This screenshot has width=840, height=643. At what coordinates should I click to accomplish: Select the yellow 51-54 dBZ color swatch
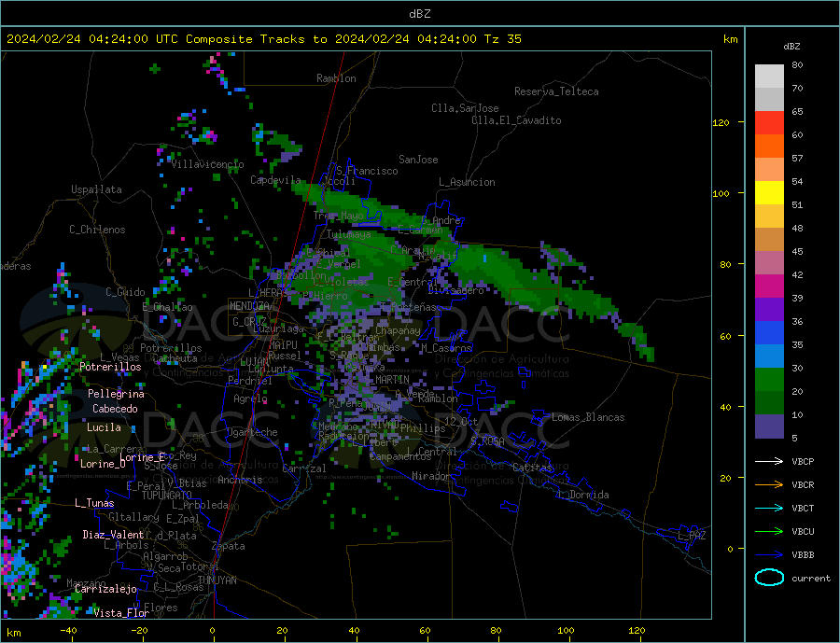769,193
